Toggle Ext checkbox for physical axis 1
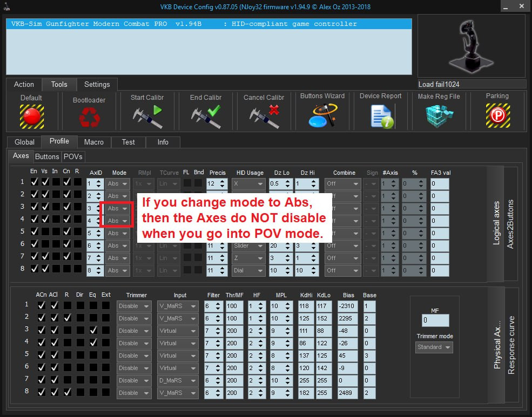Screen dimensions: 532x417 (x=106, y=305)
